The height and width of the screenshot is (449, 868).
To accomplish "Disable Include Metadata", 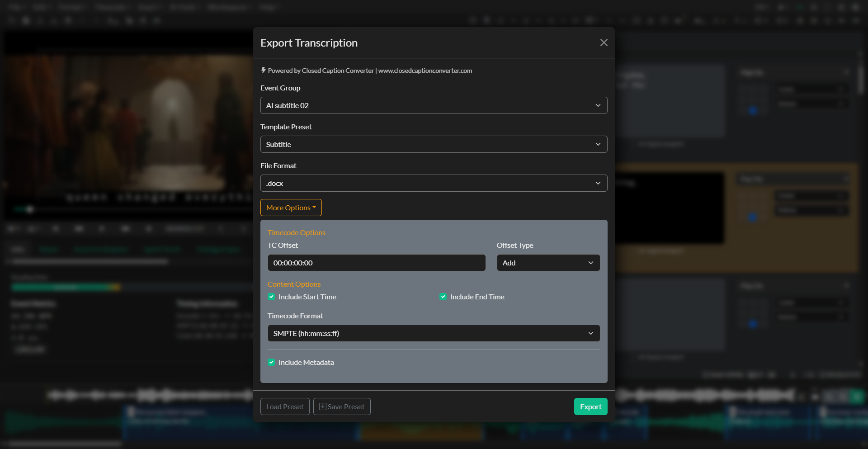I will point(271,362).
